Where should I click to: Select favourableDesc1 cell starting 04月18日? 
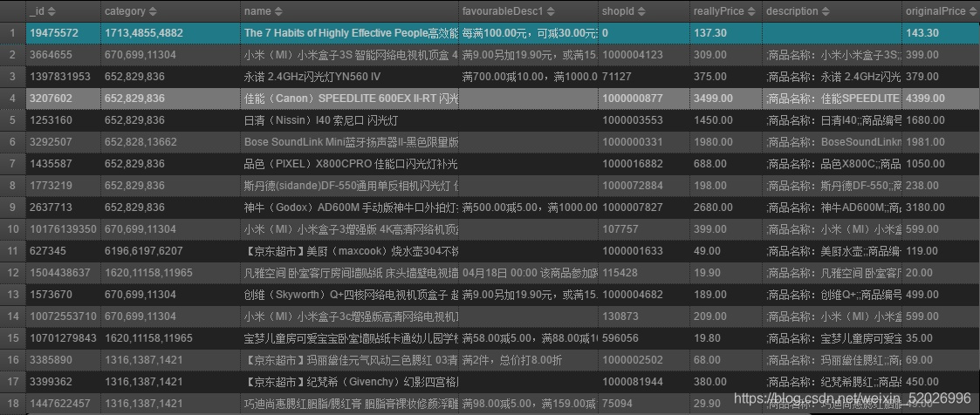click(529, 274)
